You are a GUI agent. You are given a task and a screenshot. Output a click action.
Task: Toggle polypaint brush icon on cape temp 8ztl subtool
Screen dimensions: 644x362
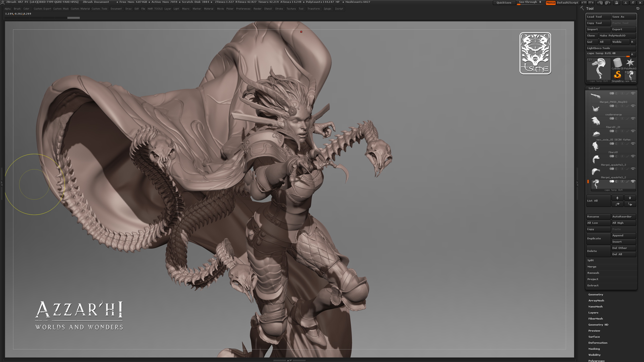coord(628,181)
